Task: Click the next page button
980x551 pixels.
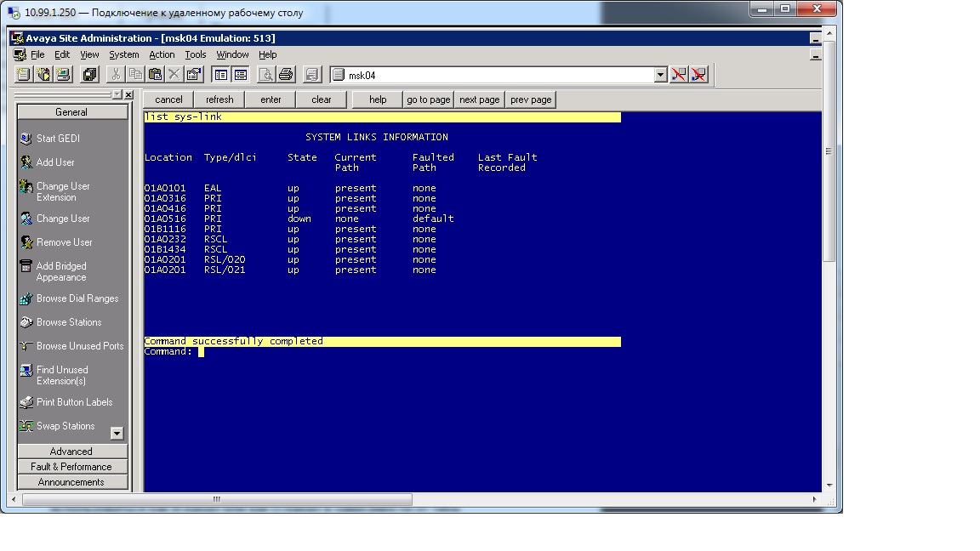Action: [480, 99]
